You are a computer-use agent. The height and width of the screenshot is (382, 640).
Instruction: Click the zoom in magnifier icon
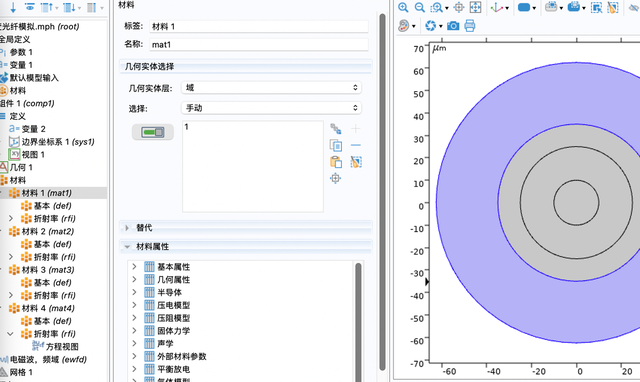pyautogui.click(x=403, y=7)
